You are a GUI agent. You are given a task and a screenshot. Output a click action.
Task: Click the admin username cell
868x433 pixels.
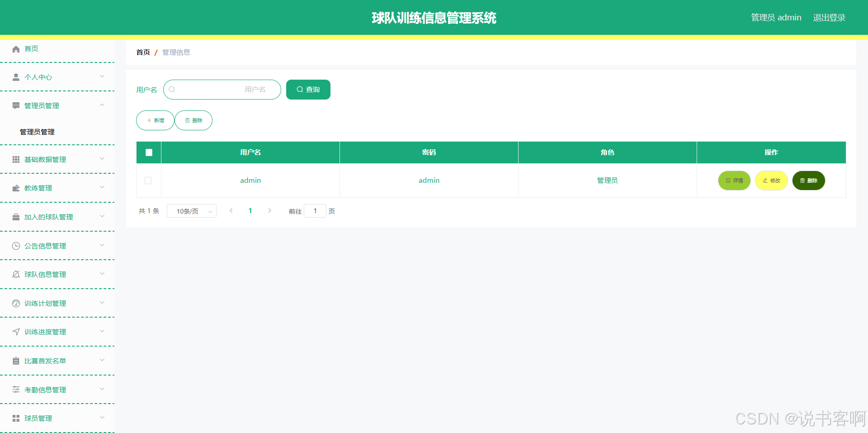click(250, 181)
